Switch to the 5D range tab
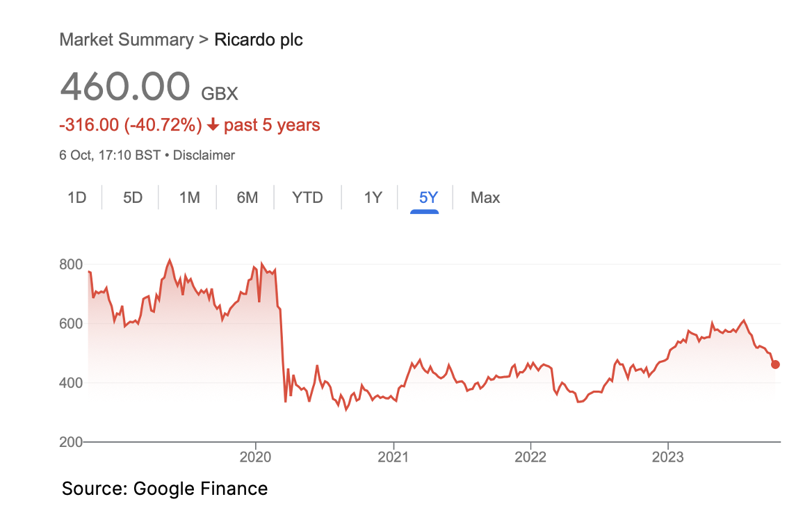The width and height of the screenshot is (812, 531). [133, 197]
